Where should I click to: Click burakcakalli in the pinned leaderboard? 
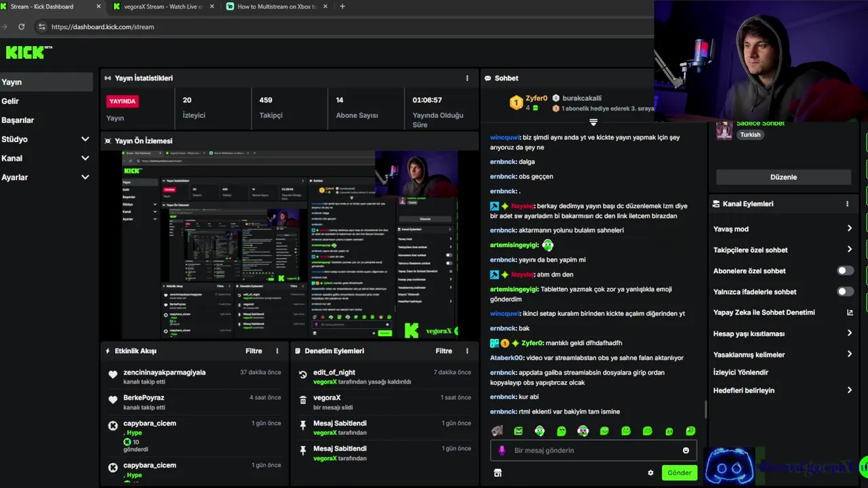coord(582,98)
